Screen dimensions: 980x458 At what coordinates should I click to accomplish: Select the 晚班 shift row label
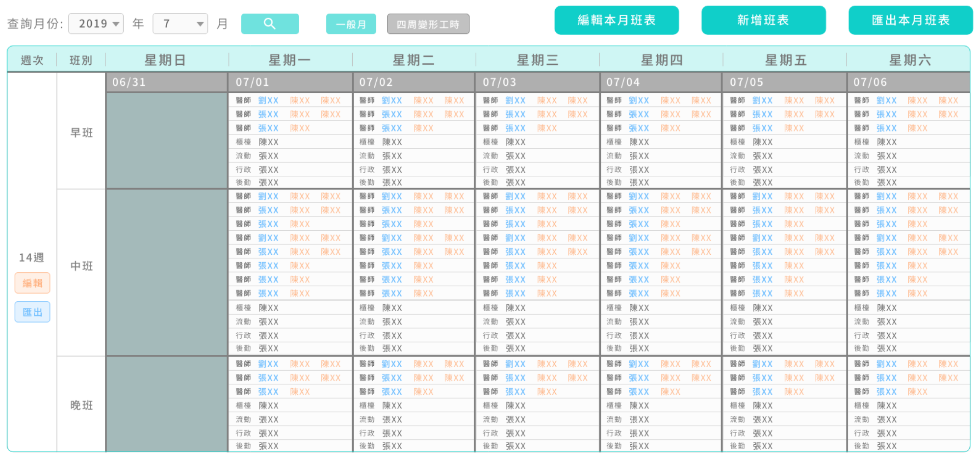81,405
